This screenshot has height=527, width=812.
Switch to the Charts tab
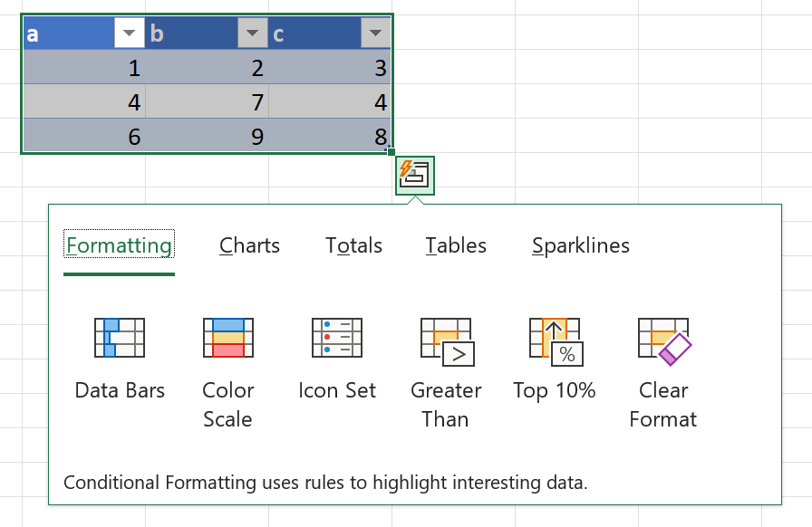click(249, 245)
